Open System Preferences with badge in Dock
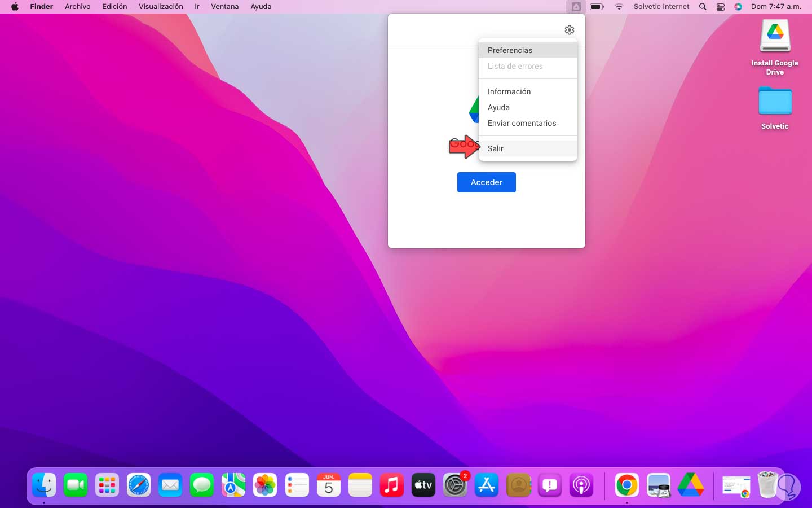812x508 pixels. 455,485
